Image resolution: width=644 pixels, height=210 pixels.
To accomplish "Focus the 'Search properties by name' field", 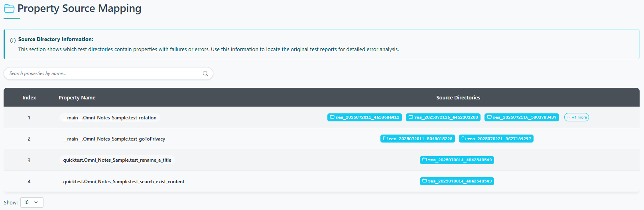I will coord(104,73).
